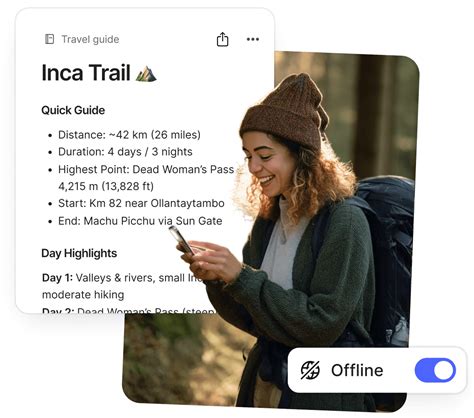The width and height of the screenshot is (474, 418).
Task: Click the 'moderate hiking' text
Action: coord(83,295)
